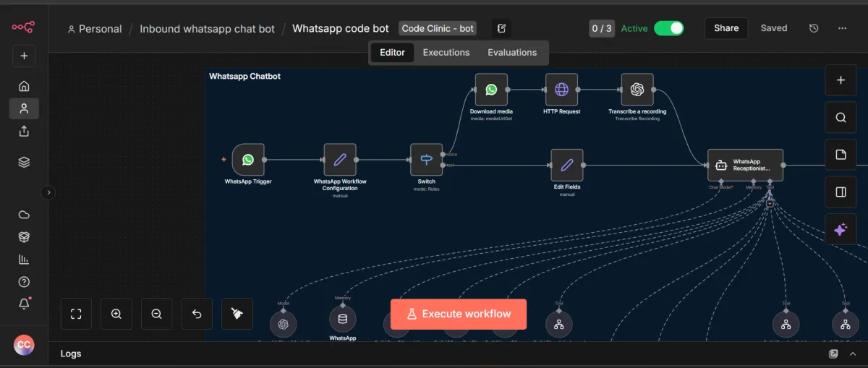Open the shared upload icon in sidebar
This screenshot has height=368, width=868.
24,131
